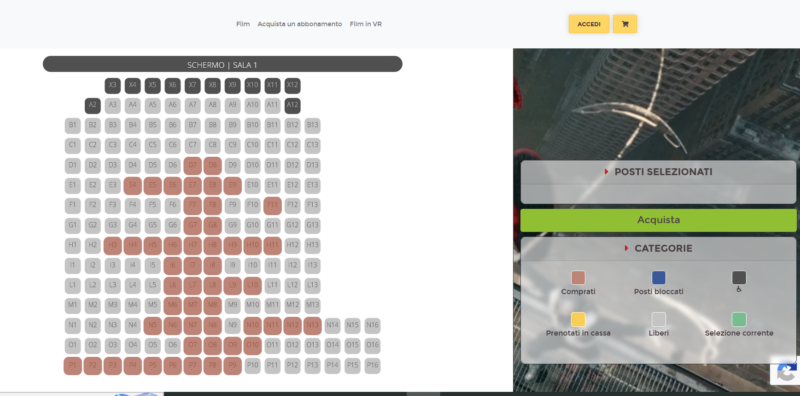Screen dimensions: 800x396
Task: Go to Acquista un abbonamento
Action: pos(299,24)
